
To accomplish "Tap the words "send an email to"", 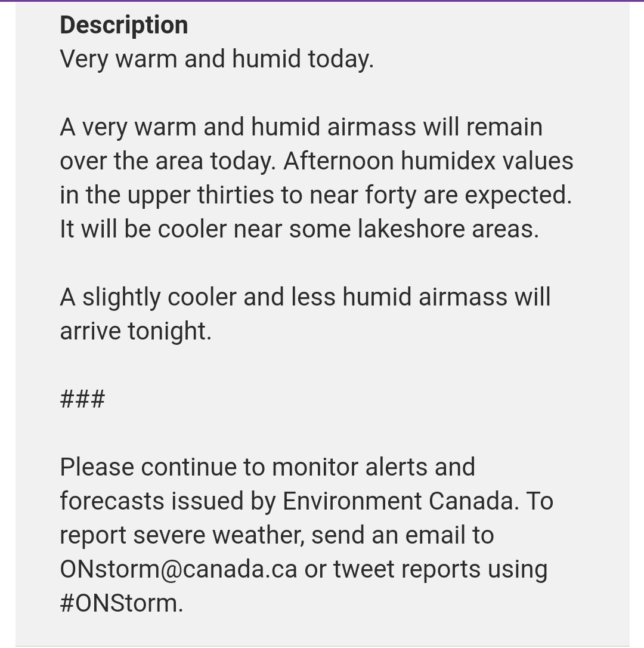I will 402,535.
